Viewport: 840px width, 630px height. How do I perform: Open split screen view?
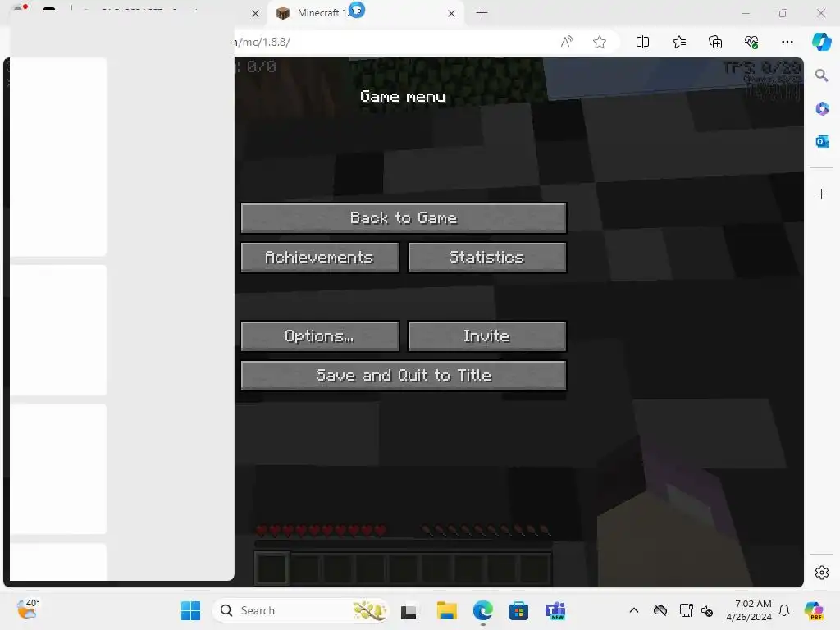click(642, 42)
